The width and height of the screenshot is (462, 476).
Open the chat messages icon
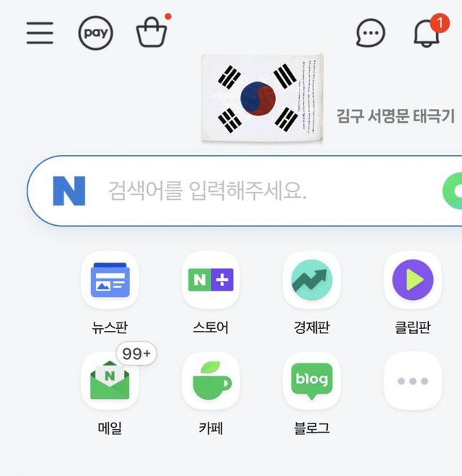click(370, 32)
